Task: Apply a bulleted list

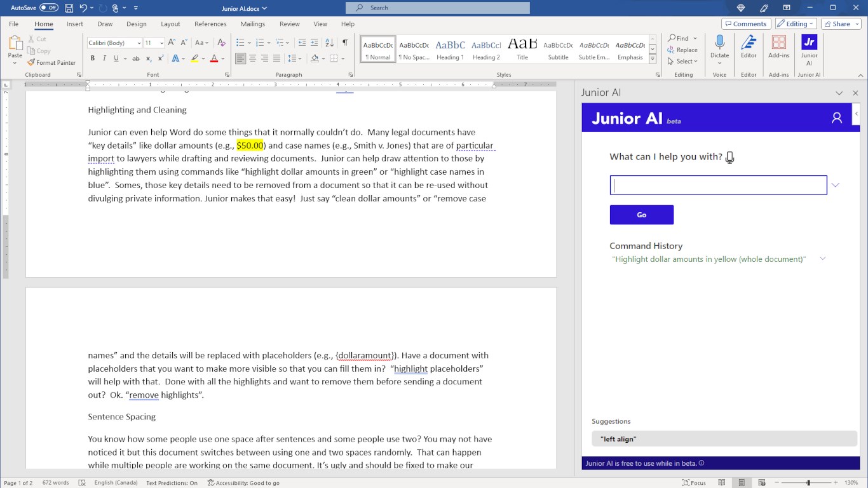Action: [x=240, y=43]
